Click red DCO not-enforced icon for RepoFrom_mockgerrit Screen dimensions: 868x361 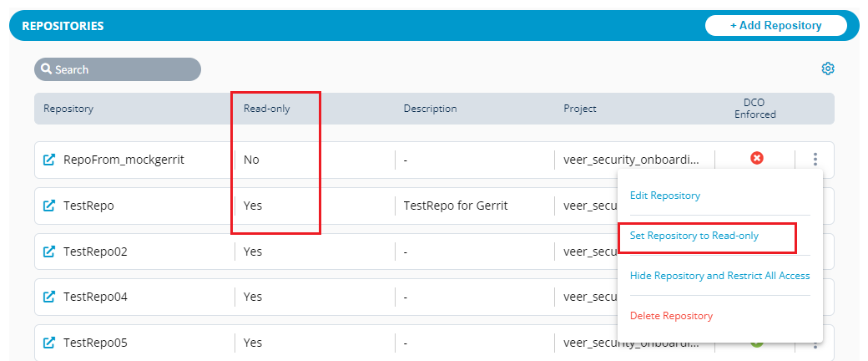click(x=757, y=159)
